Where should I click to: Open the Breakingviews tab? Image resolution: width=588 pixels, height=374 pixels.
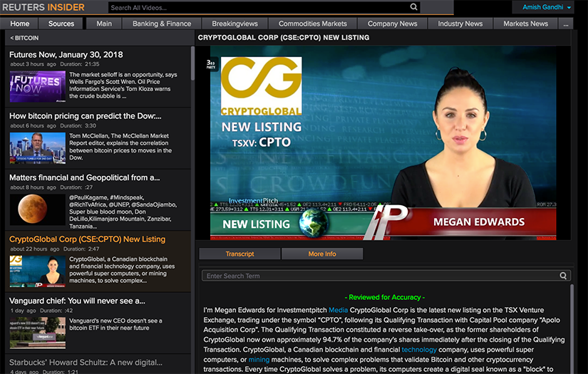pos(234,24)
